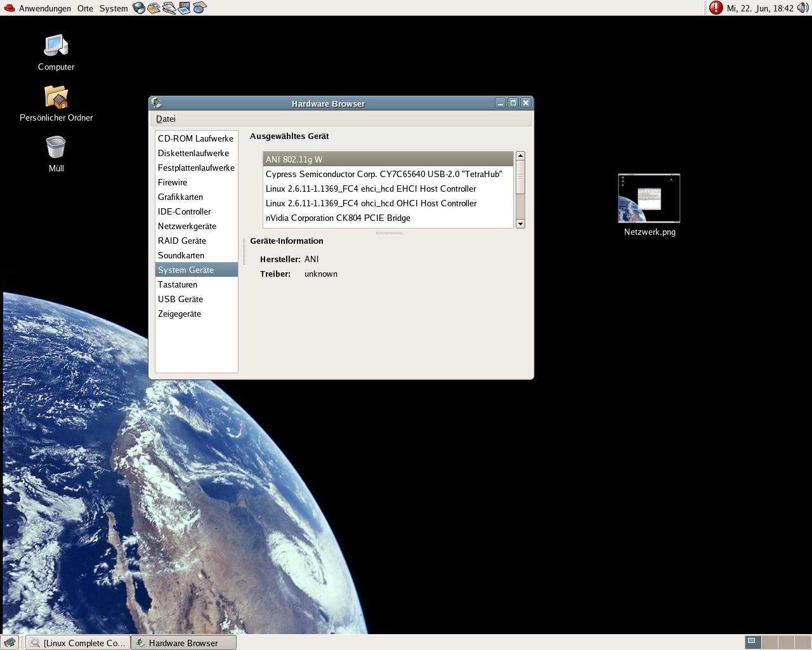This screenshot has width=812, height=650.
Task: Minimize the Hardware Browser window
Action: (501, 103)
